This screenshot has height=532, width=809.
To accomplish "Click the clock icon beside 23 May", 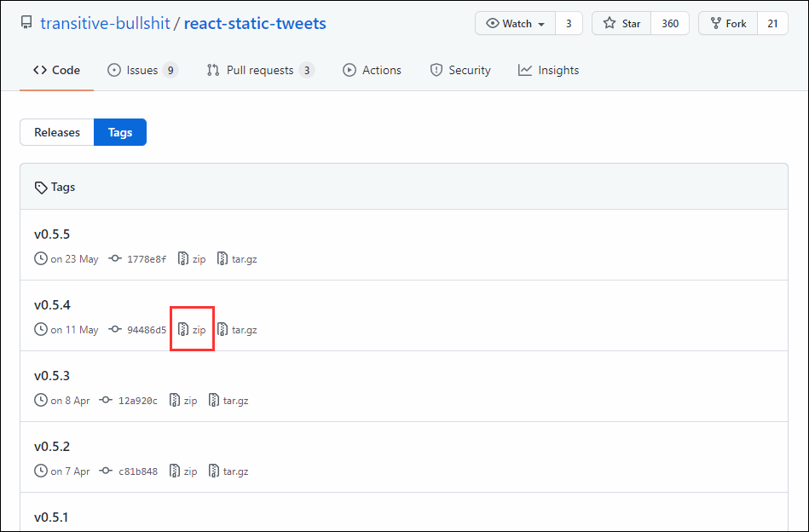I will coord(41,258).
